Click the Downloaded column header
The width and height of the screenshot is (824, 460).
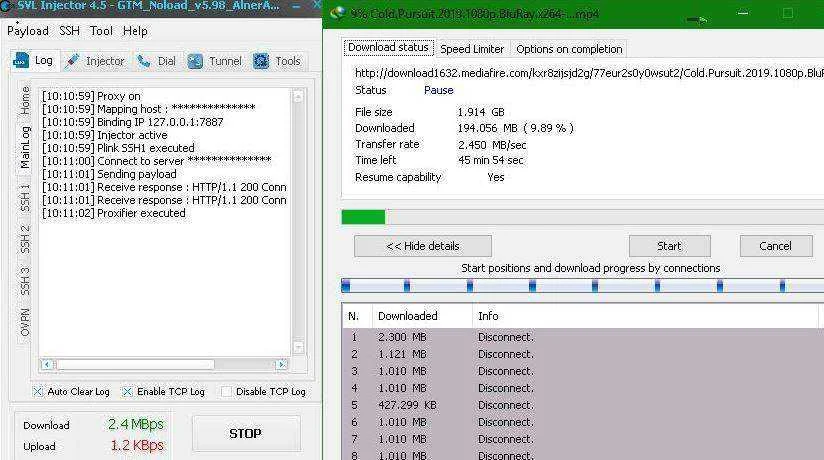422,316
